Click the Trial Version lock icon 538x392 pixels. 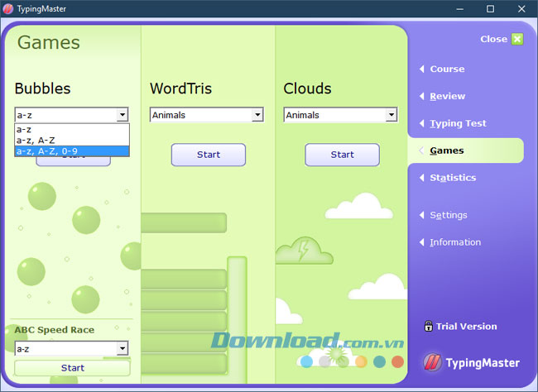pos(429,326)
